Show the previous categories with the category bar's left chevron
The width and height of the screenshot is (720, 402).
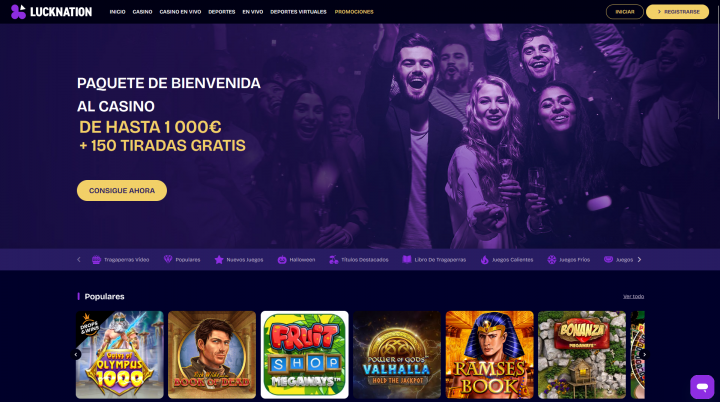point(79,260)
